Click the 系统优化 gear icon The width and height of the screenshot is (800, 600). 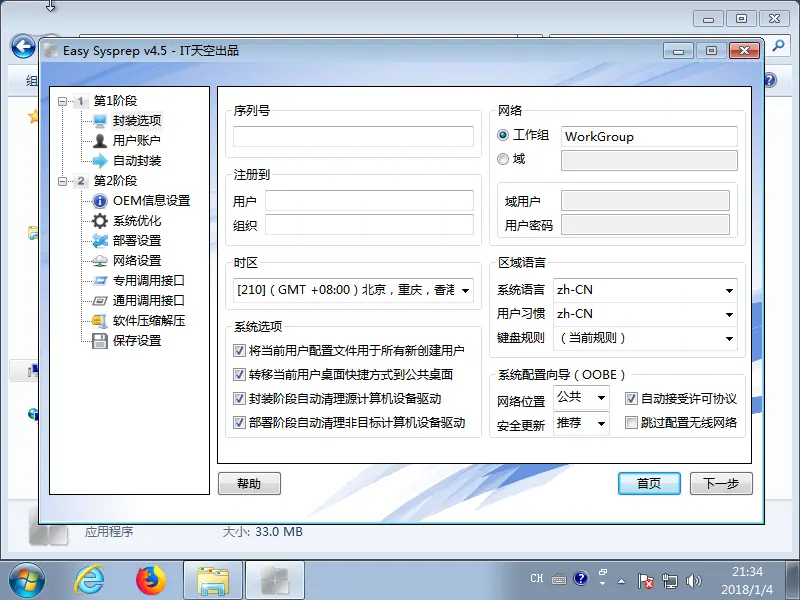tap(100, 221)
